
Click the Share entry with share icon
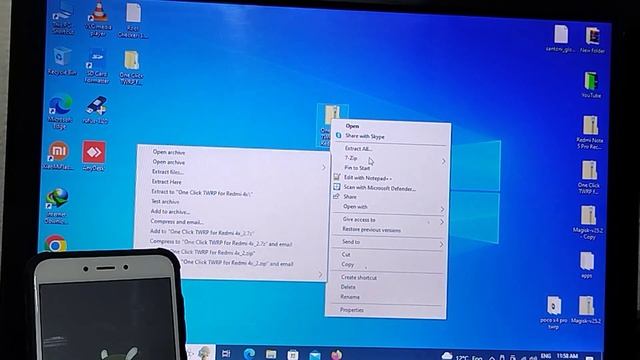pyautogui.click(x=350, y=197)
